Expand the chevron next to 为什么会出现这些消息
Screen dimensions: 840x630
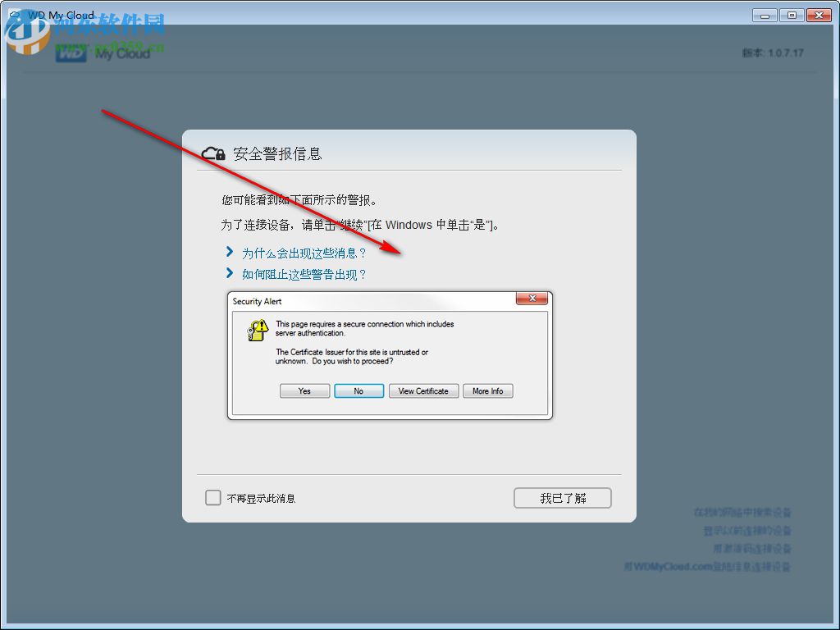click(230, 252)
